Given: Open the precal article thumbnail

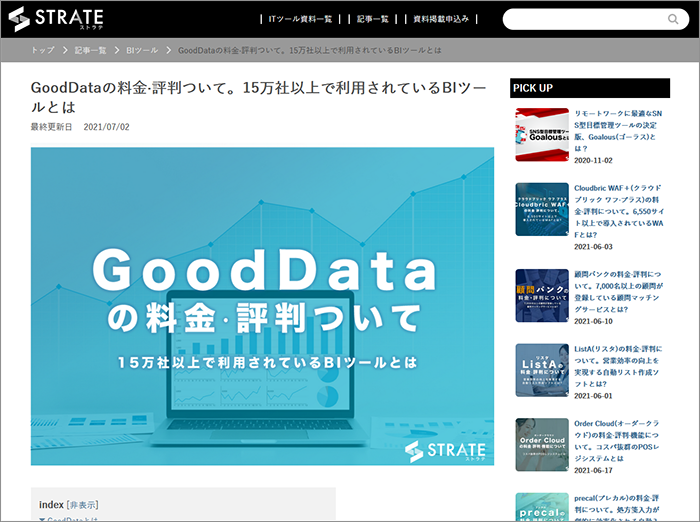Looking at the screenshot, I should (x=542, y=507).
